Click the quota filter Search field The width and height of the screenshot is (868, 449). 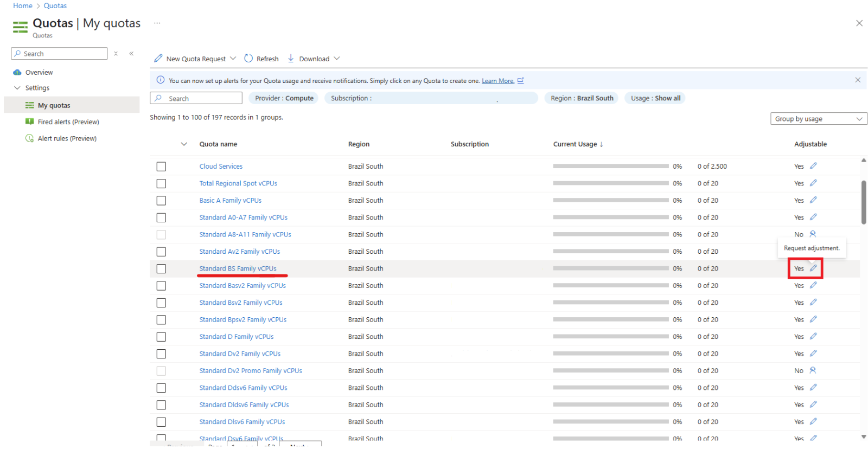[196, 98]
